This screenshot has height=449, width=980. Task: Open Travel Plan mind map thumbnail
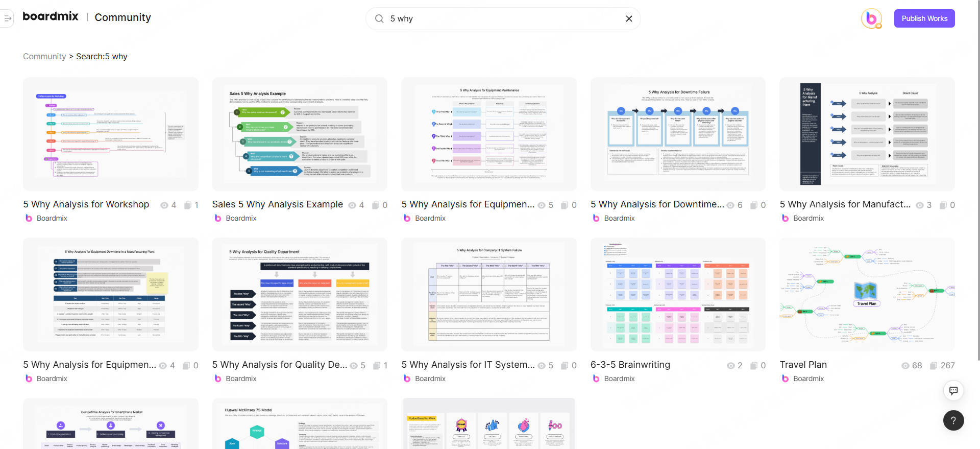(867, 295)
